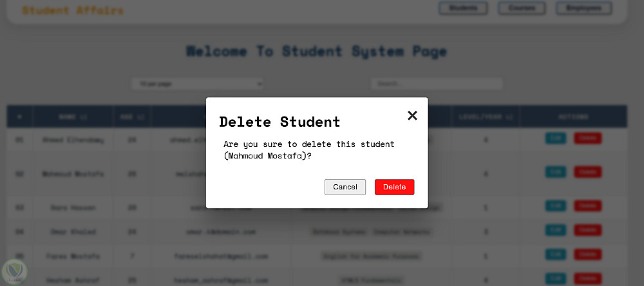Image resolution: width=644 pixels, height=286 pixels.
Task: Edit the Fares Mostafa row
Action: click(555, 254)
